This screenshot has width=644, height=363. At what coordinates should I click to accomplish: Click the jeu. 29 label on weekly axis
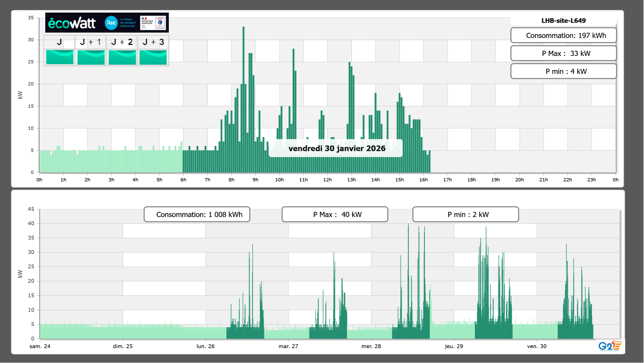pos(454,346)
